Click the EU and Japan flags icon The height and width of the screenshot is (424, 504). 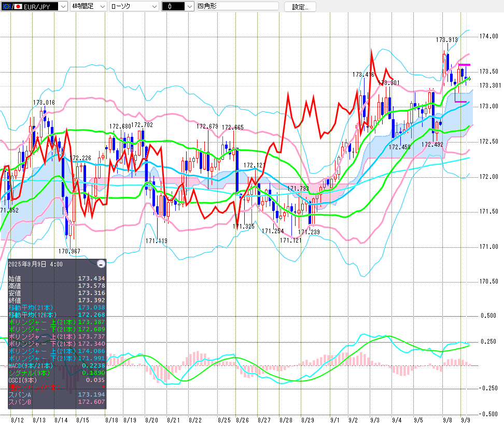point(11,6)
